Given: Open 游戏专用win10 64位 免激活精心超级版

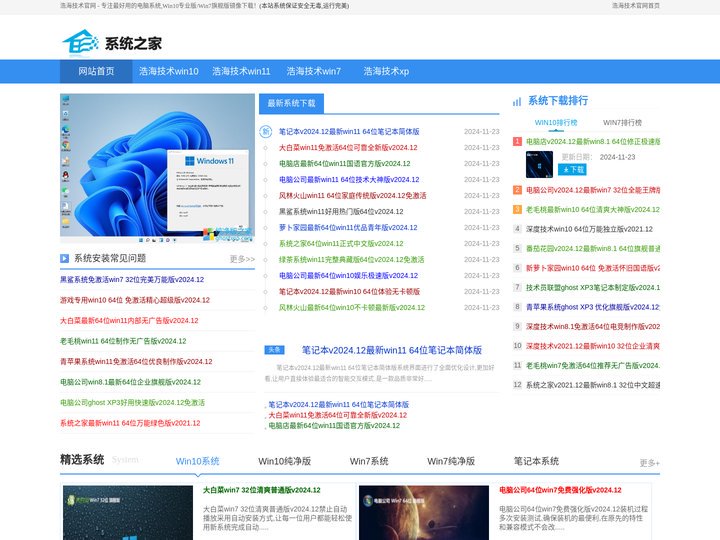Looking at the screenshot, I should pos(135,300).
